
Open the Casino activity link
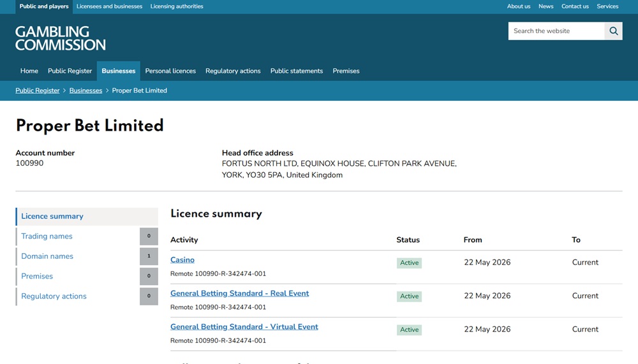click(182, 260)
